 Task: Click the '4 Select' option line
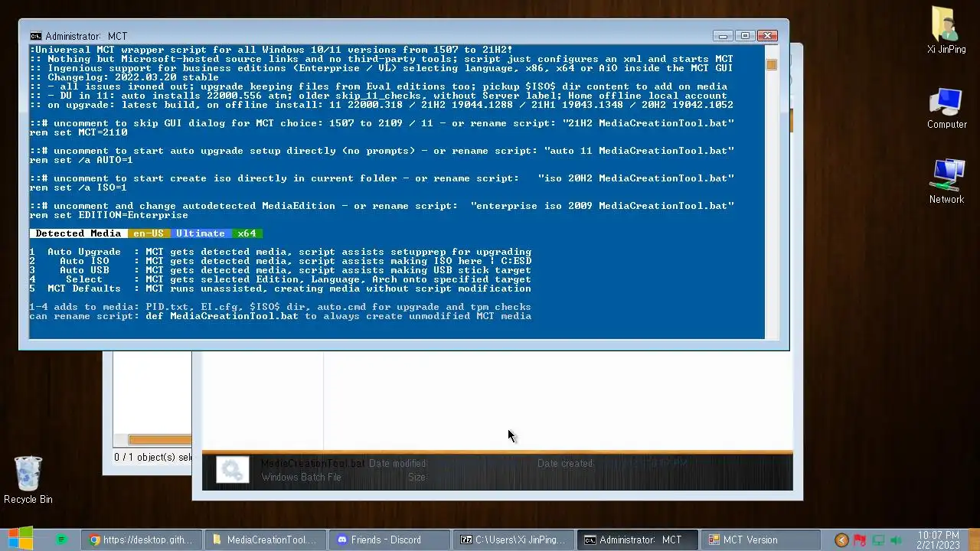[280, 279]
